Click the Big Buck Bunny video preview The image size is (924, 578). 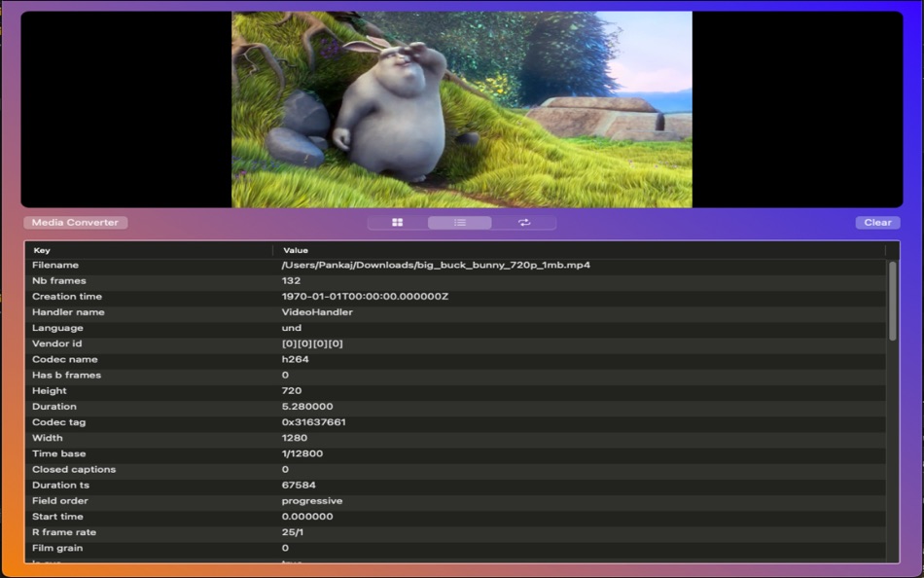[x=461, y=110]
